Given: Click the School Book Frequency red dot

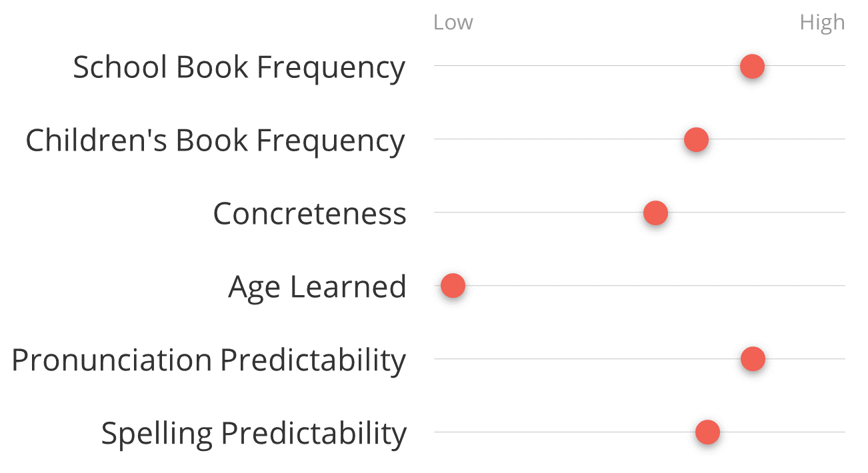Looking at the screenshot, I should (x=752, y=66).
